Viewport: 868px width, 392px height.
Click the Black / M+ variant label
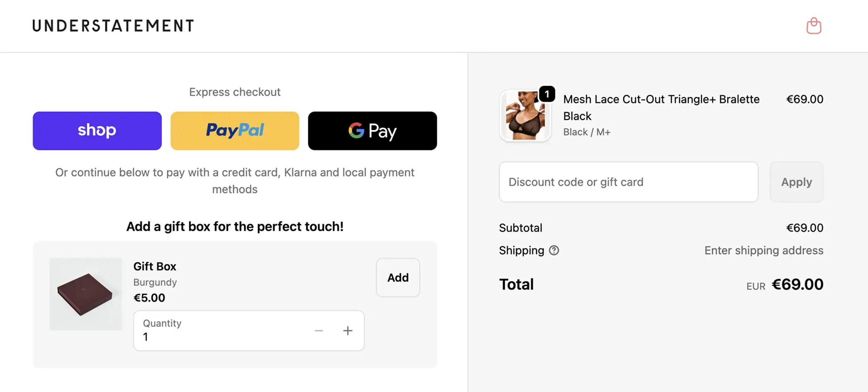point(587,132)
